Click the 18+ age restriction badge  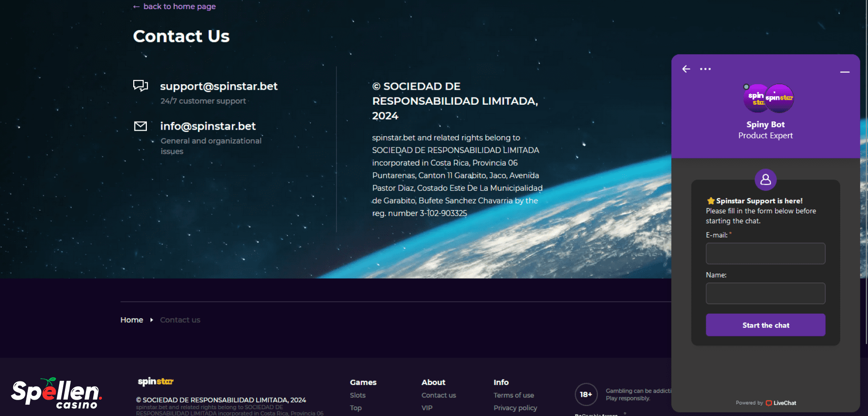pos(586,395)
